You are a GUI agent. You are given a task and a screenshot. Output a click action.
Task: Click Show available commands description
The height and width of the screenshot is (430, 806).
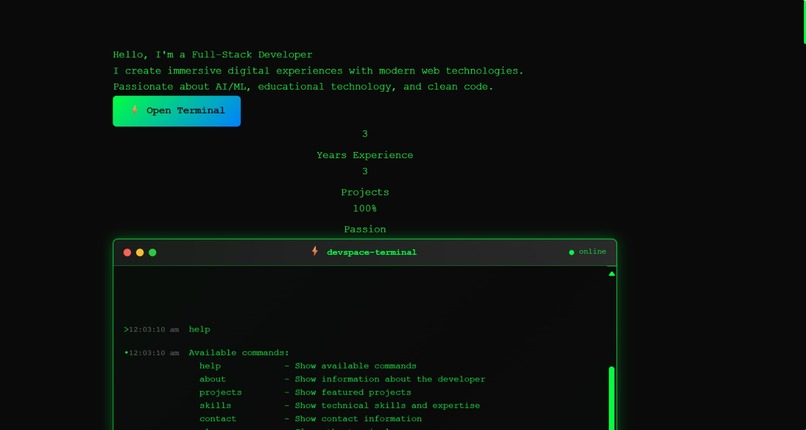[x=356, y=366]
